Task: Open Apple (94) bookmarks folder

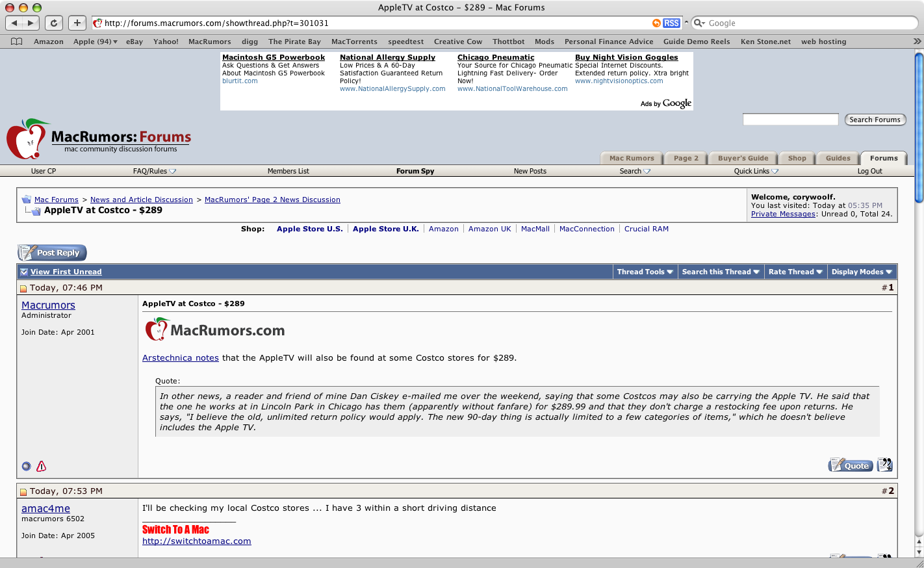Action: click(96, 42)
